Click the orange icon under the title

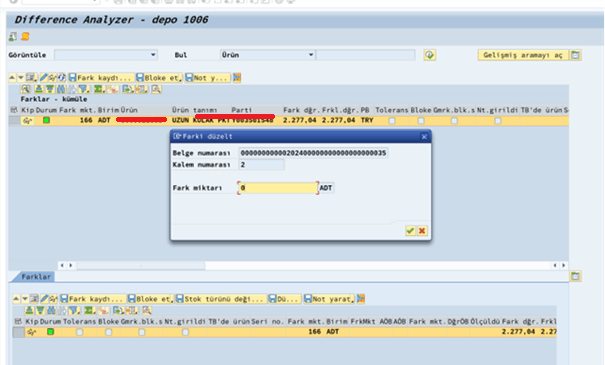[x=25, y=37]
